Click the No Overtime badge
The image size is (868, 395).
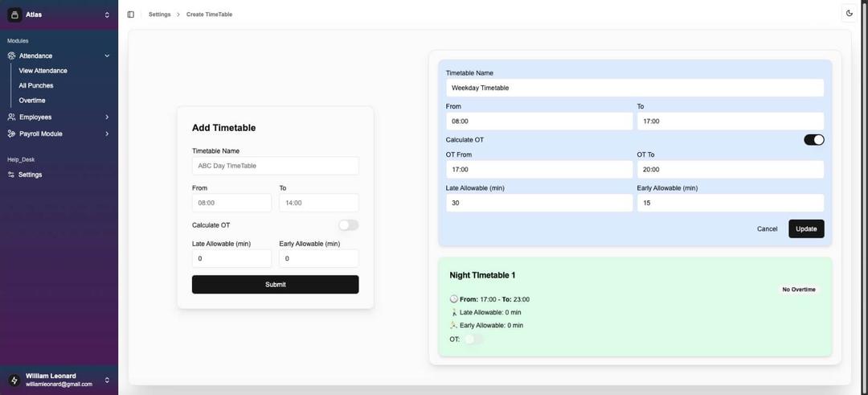click(x=798, y=289)
